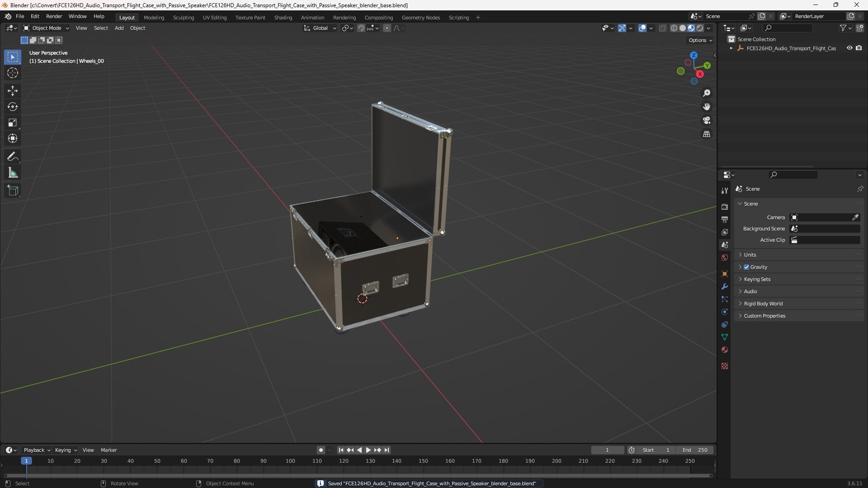
Task: Expand the Units panel
Action: coord(799,255)
